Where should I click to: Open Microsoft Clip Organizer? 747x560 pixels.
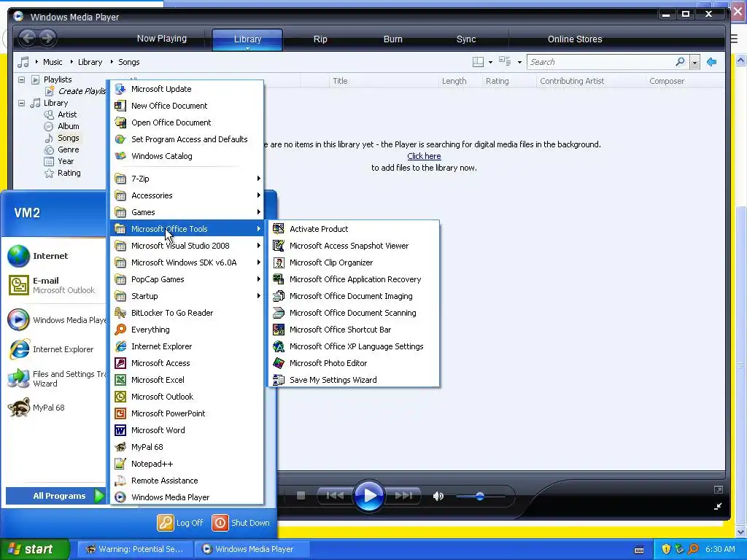pos(354,262)
